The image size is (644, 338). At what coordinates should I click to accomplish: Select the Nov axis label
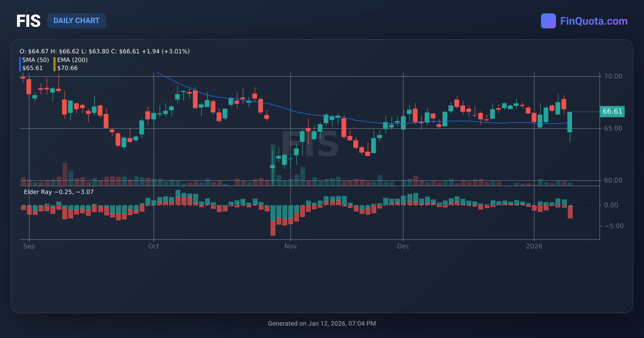(x=291, y=246)
